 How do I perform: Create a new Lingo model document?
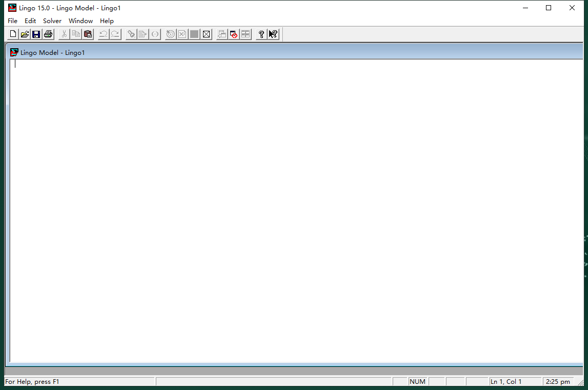[x=13, y=34]
